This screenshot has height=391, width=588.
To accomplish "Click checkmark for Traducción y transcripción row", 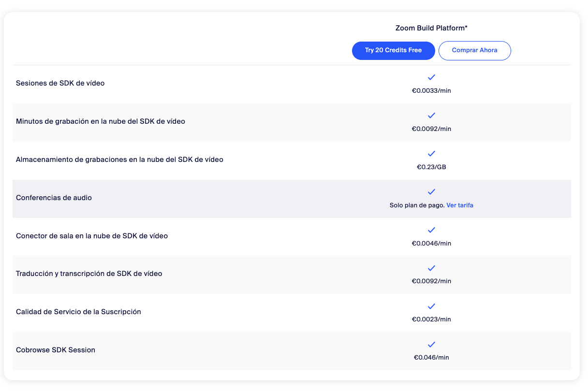I will coord(431,268).
